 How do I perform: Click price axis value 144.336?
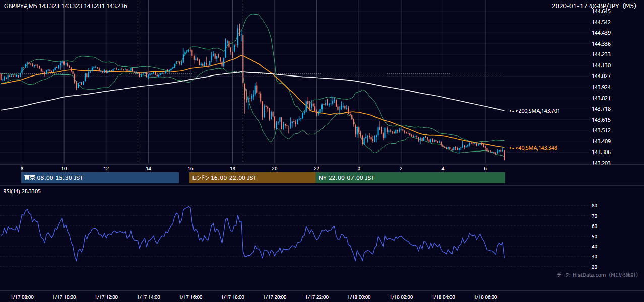pyautogui.click(x=602, y=44)
